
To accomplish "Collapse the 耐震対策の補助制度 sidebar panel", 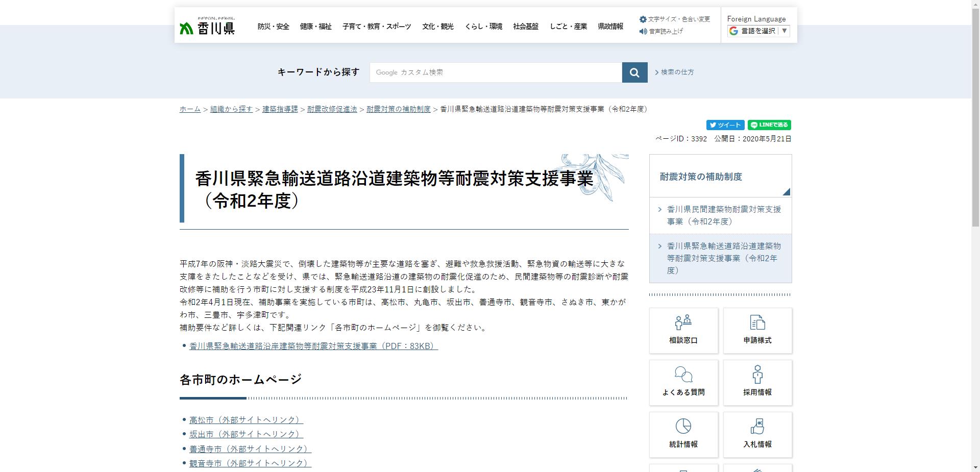I will 787,192.
